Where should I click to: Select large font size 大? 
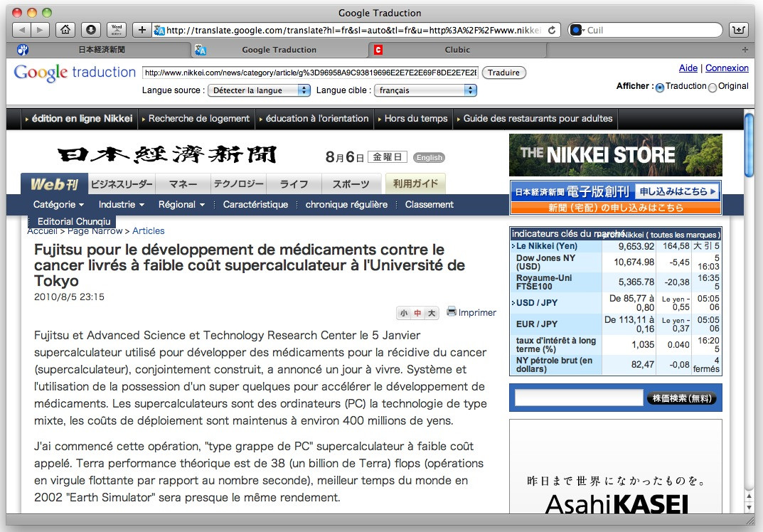[x=432, y=313]
